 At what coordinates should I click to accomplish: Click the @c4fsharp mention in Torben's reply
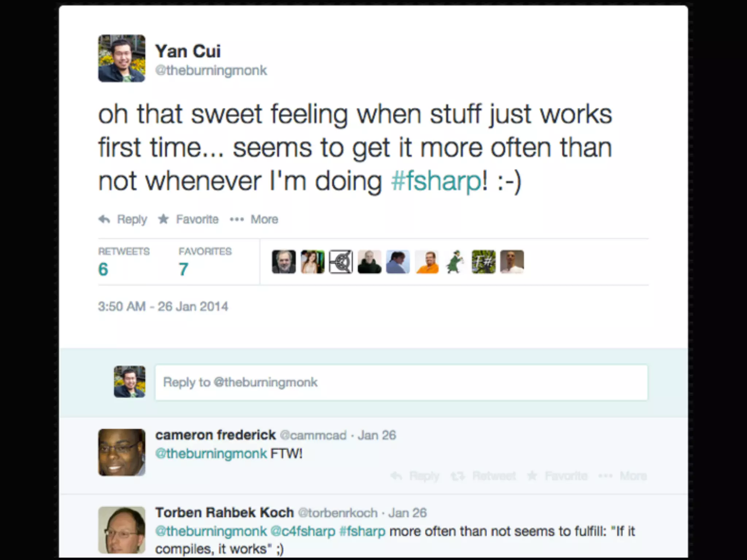coord(303,531)
